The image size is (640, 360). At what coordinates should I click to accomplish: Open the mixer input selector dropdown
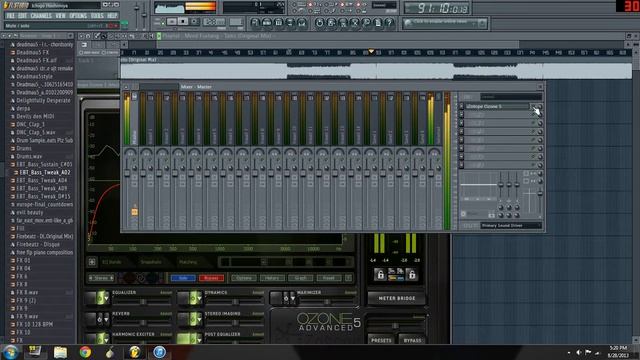[x=511, y=97]
